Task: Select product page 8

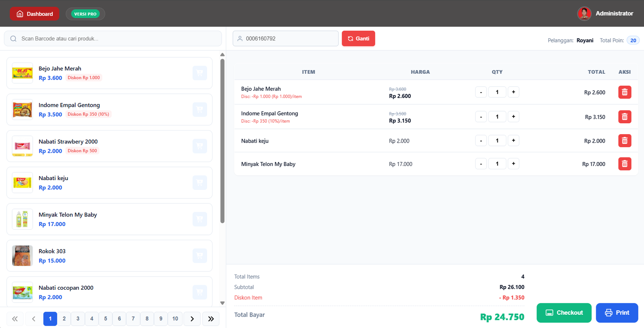Action: [x=147, y=319]
